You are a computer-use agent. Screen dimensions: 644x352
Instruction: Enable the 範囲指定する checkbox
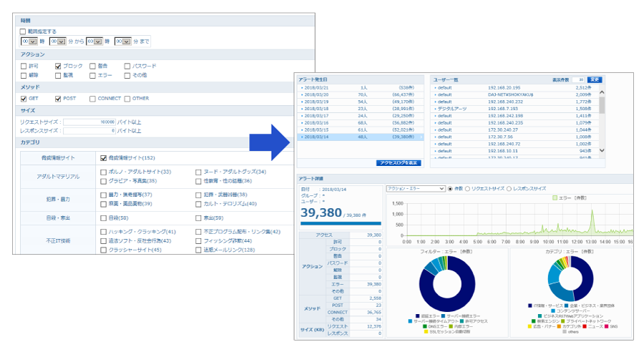coord(24,31)
